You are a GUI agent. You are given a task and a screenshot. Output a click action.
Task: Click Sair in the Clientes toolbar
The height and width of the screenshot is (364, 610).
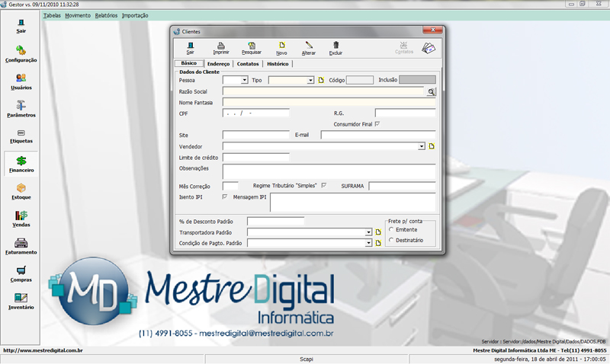[x=190, y=48]
